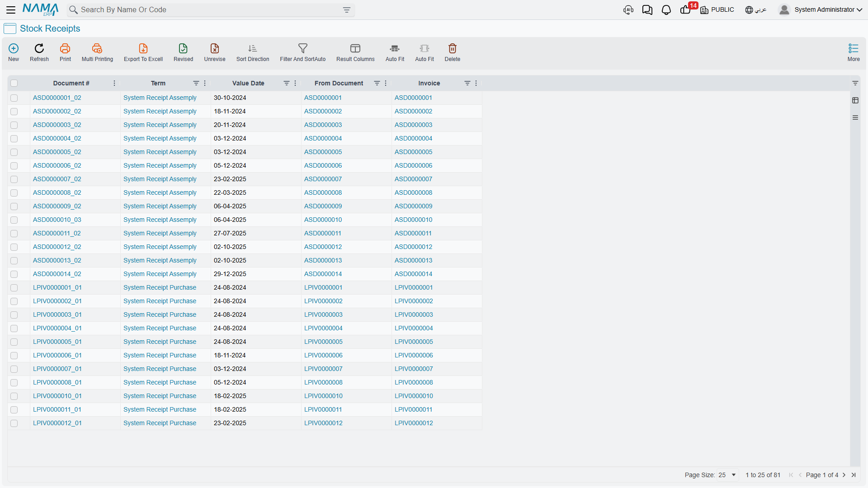Open the Stock Receipts title link
The width and height of the screenshot is (868, 488).
(x=50, y=28)
